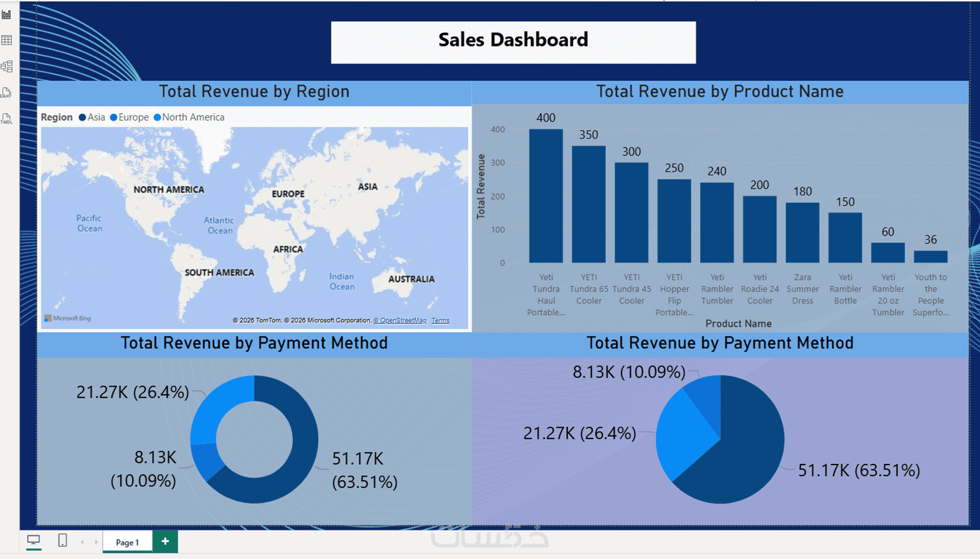Open the Table view icon
Screen dimensions: 980x559
click(6, 40)
